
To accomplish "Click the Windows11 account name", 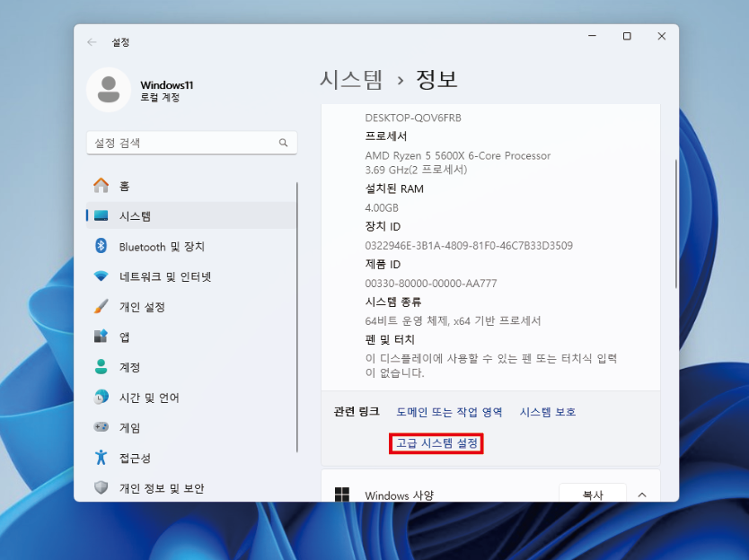I will tap(167, 85).
